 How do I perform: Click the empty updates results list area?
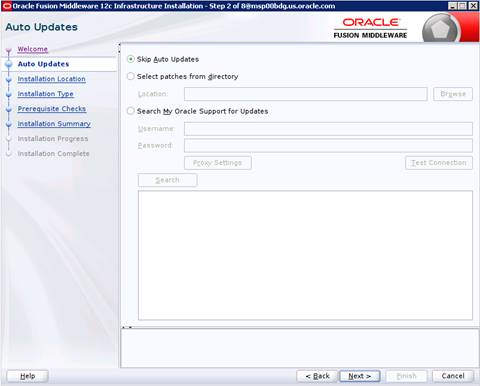coord(305,255)
